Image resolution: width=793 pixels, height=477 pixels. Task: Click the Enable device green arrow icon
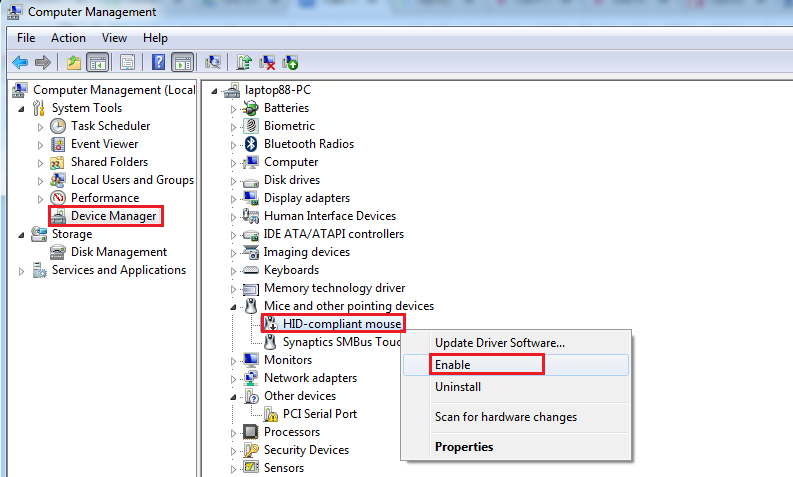290,63
